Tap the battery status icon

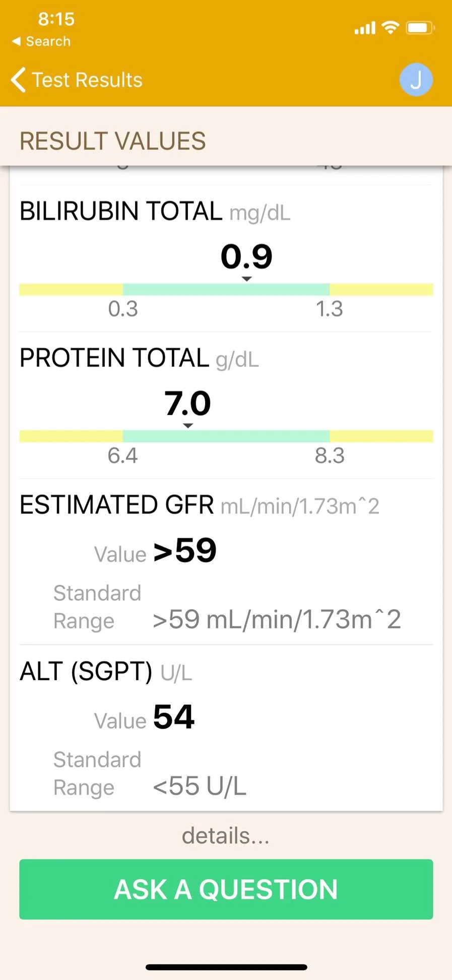420,27
